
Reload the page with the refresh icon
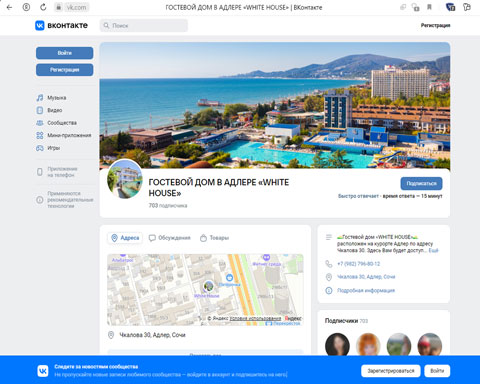(43, 7)
